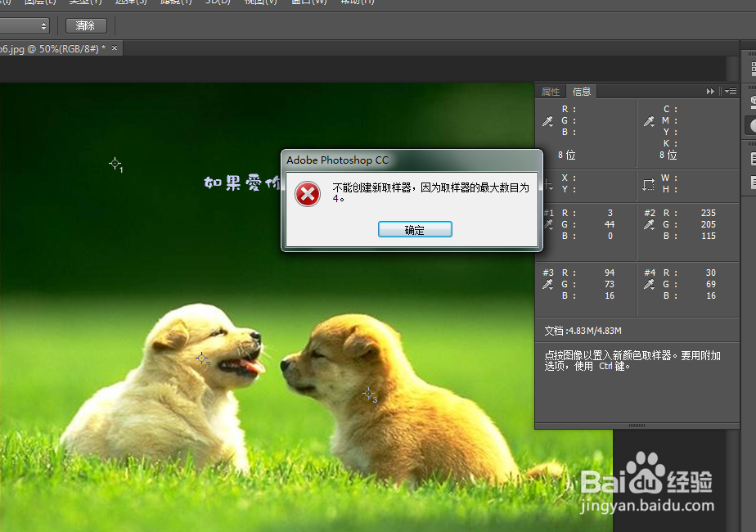
Task: Click the #4 sampler label
Action: point(650,273)
